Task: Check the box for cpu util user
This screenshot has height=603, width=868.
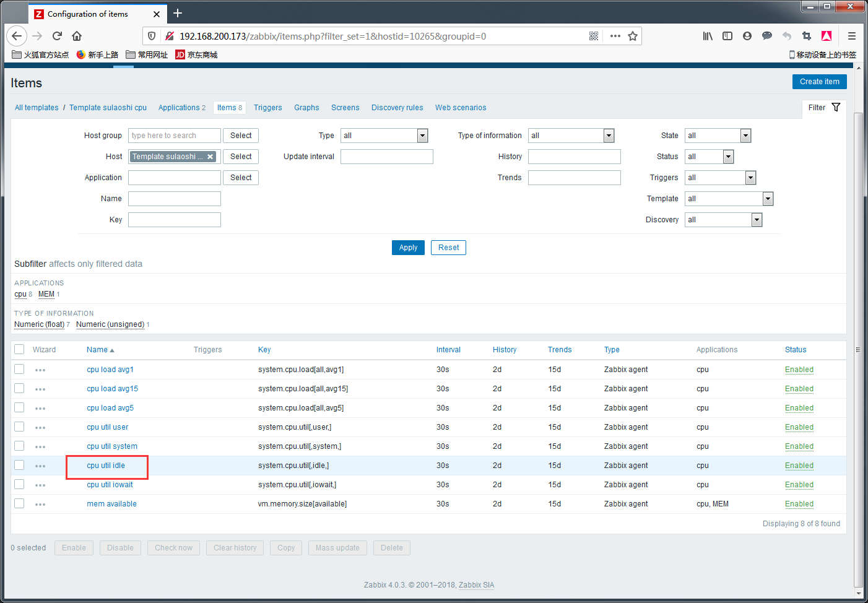Action: 19,427
